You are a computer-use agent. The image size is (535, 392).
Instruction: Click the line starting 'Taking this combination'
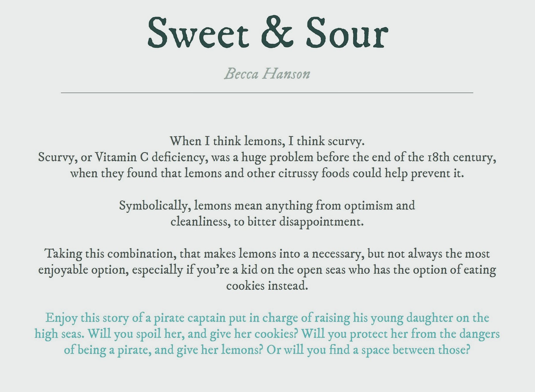tap(267, 254)
